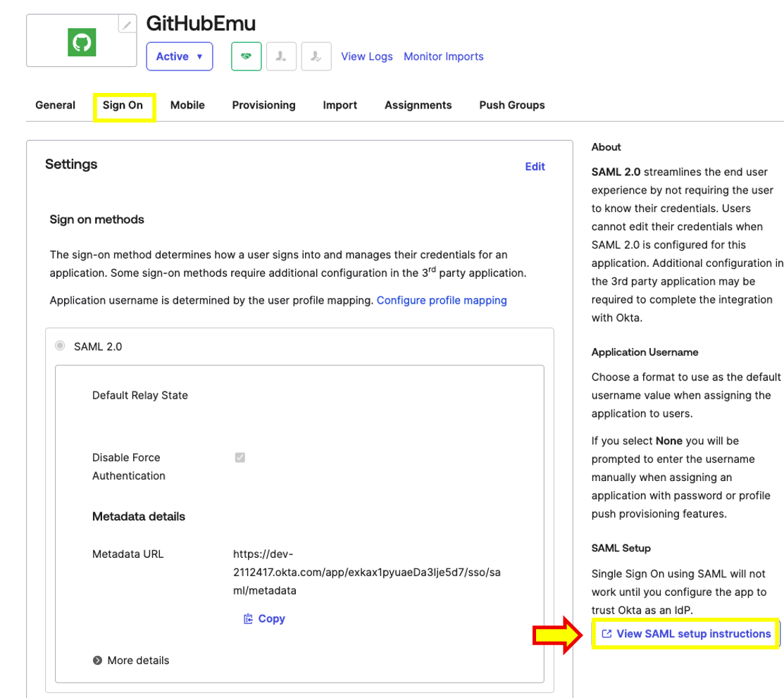Click the GitHub app logo thumbnail
Screen dimensions: 784x698
click(x=82, y=42)
